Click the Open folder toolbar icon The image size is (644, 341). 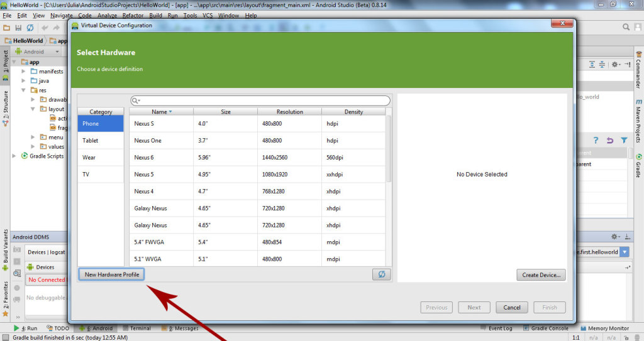(6, 28)
